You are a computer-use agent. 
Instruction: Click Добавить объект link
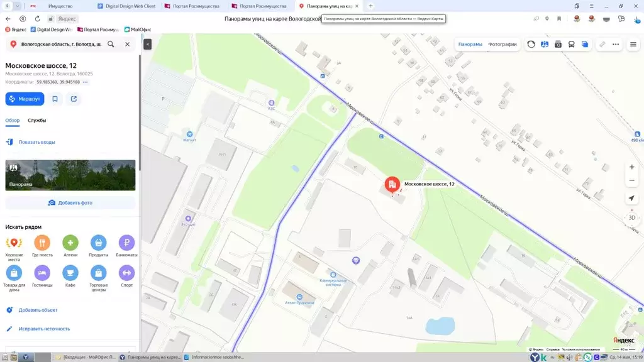coord(38,310)
